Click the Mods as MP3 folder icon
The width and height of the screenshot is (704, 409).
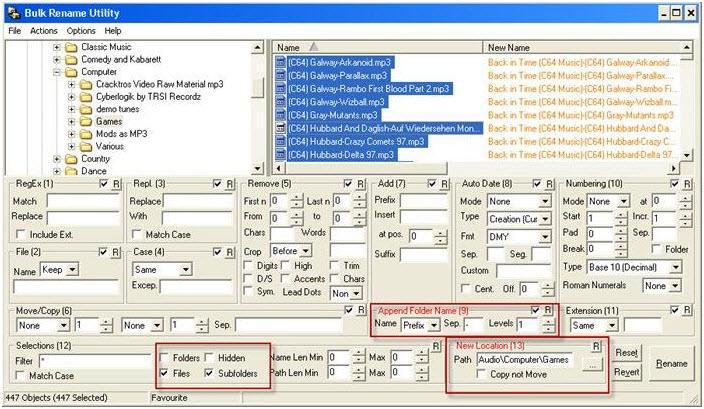click(x=86, y=134)
